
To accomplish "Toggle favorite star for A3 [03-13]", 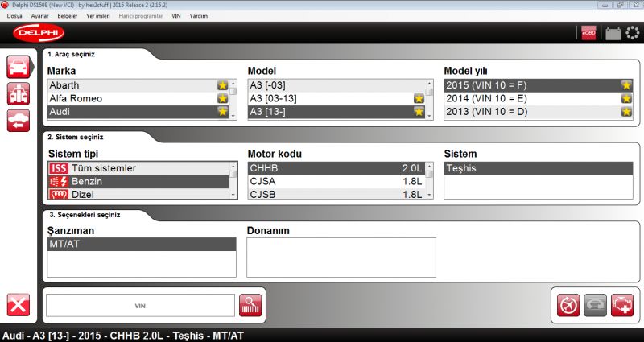I will 419,98.
